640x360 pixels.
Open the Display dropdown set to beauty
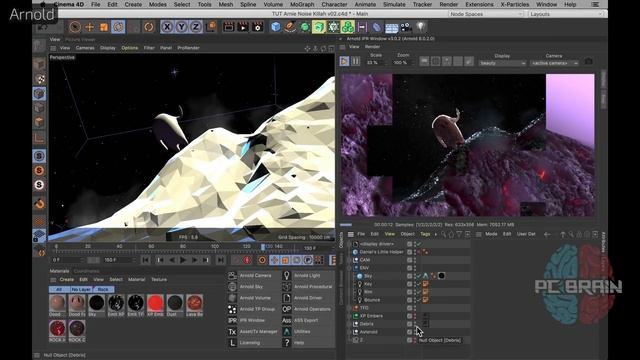(x=502, y=63)
